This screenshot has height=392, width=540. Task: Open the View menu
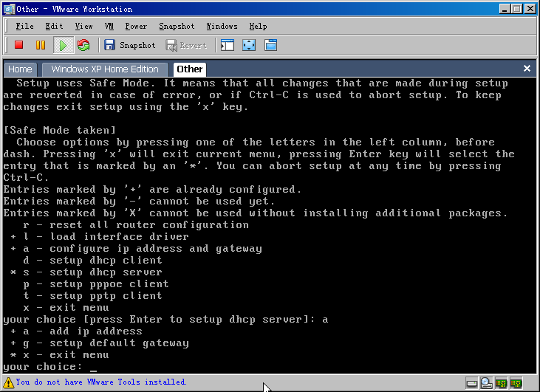[x=83, y=26]
